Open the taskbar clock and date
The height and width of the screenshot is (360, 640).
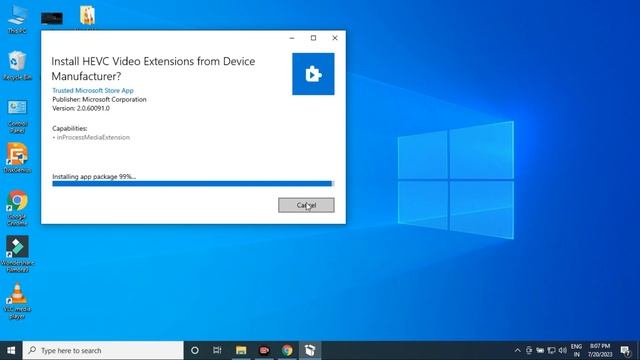600,350
